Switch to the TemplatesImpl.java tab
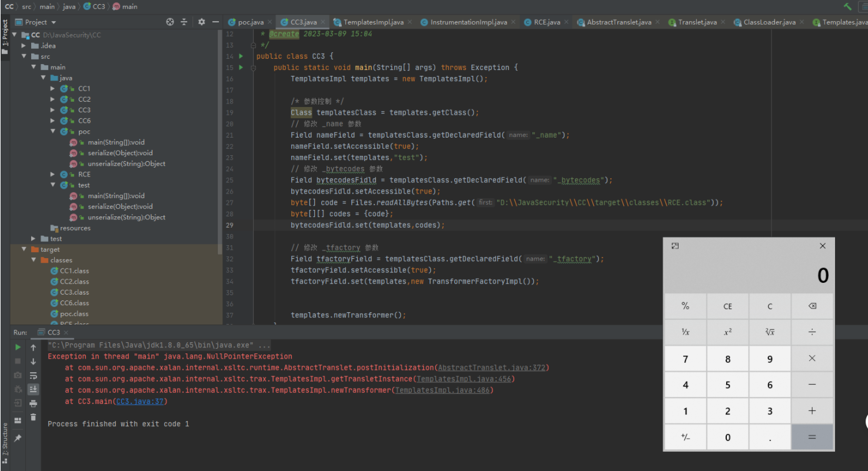The width and height of the screenshot is (868, 471). [x=374, y=22]
